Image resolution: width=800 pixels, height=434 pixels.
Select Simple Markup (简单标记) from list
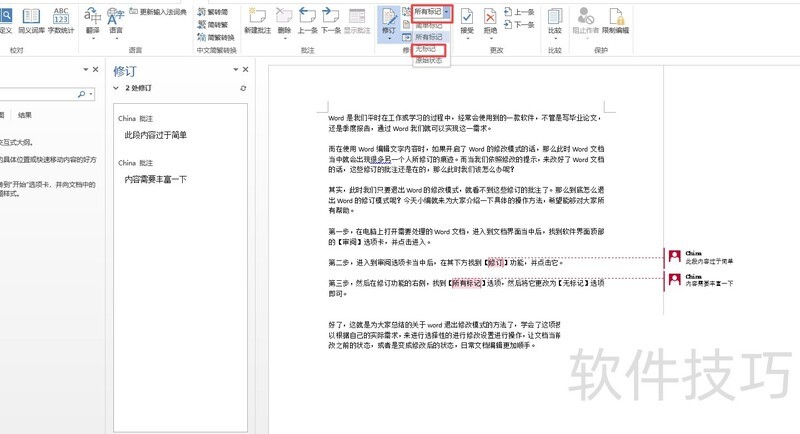pyautogui.click(x=429, y=25)
